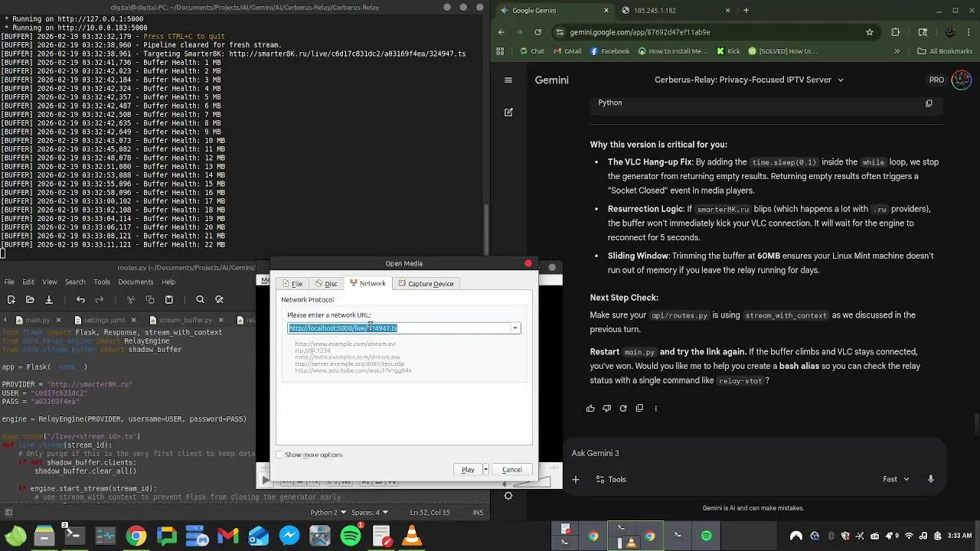
Task: Open Spotify from the taskbar launcher
Action: 351,536
